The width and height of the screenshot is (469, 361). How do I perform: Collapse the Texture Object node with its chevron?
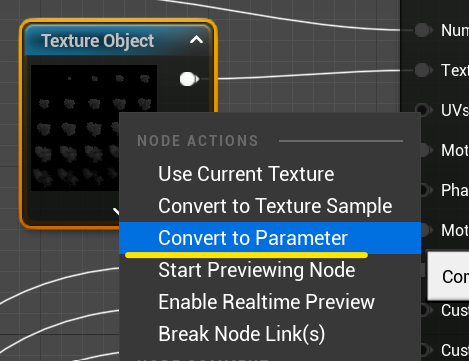click(x=196, y=40)
